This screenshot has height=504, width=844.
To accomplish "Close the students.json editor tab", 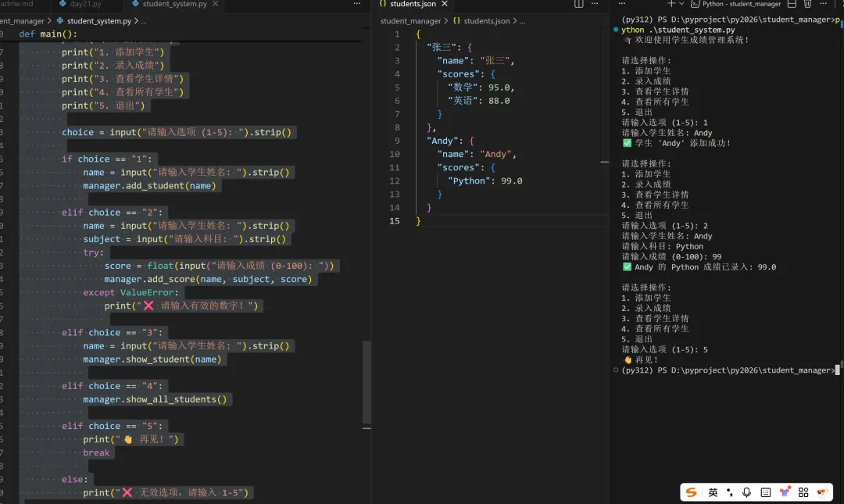I will [445, 4].
